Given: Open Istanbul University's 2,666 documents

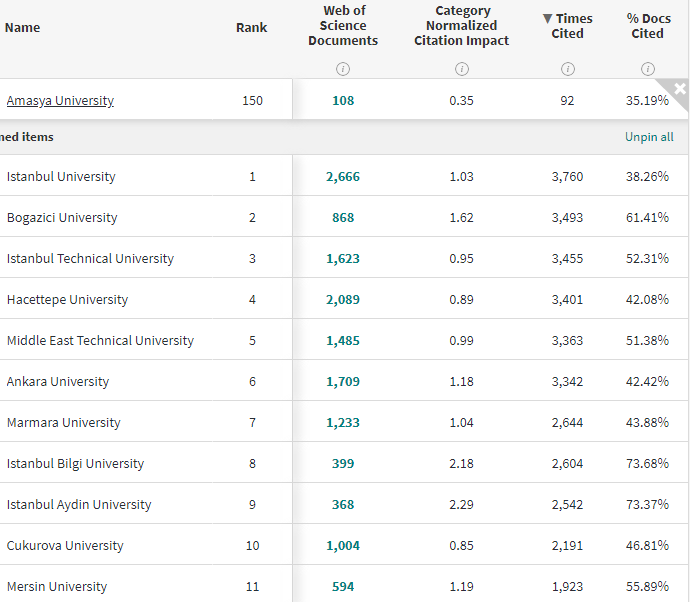Looking at the screenshot, I should pyautogui.click(x=343, y=177).
